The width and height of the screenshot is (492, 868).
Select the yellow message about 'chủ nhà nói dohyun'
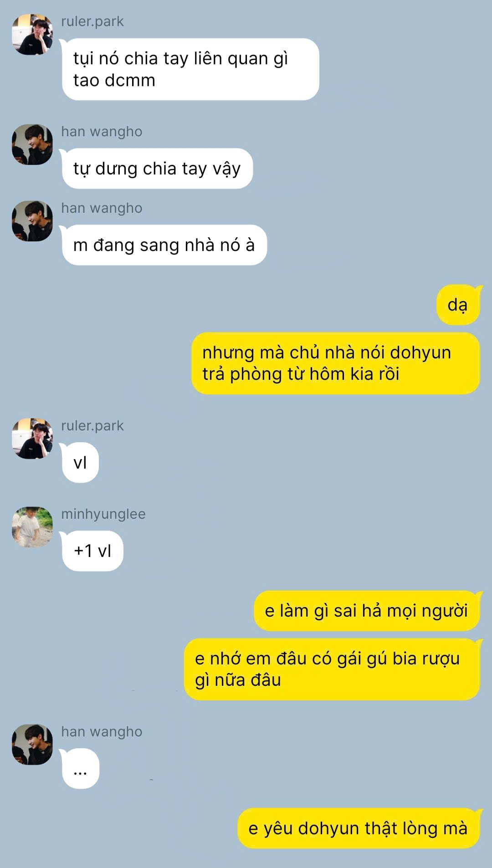[x=336, y=363]
